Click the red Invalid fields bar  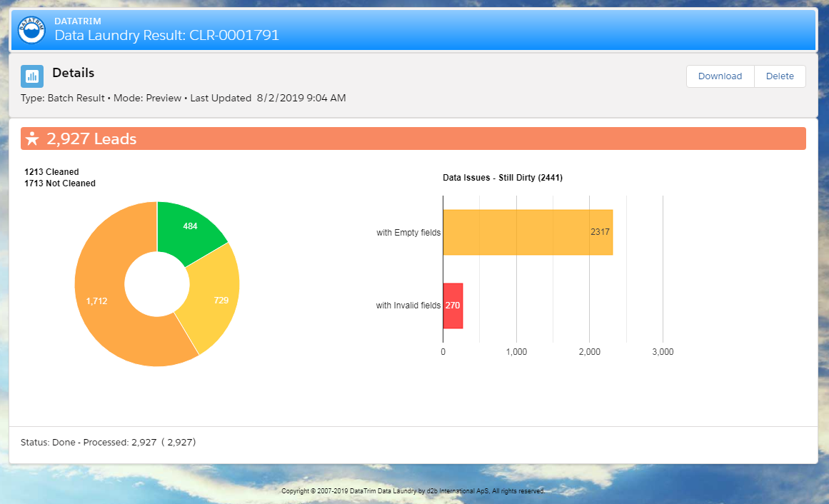coord(453,306)
